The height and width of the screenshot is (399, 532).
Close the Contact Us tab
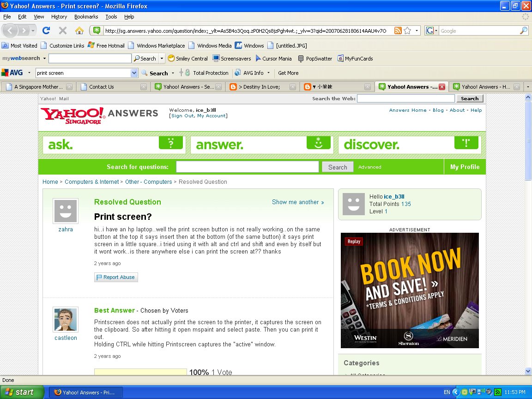[144, 87]
